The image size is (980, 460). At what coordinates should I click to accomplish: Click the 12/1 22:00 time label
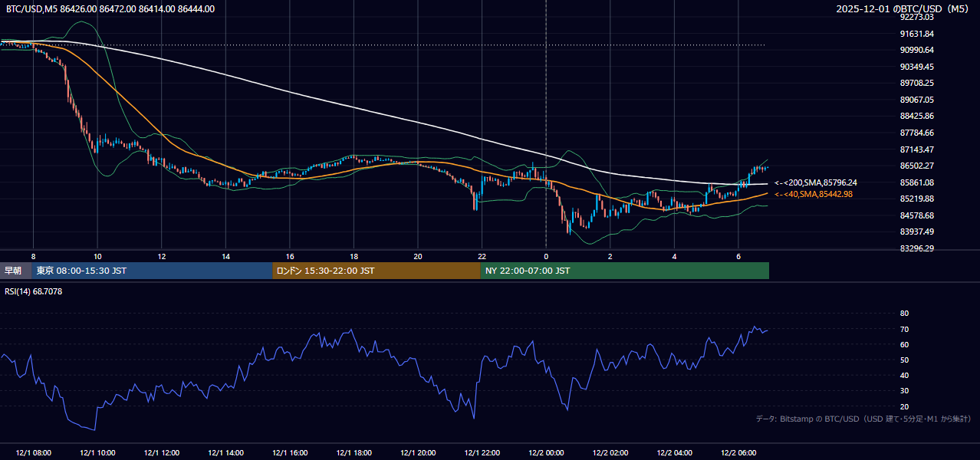pyautogui.click(x=482, y=453)
